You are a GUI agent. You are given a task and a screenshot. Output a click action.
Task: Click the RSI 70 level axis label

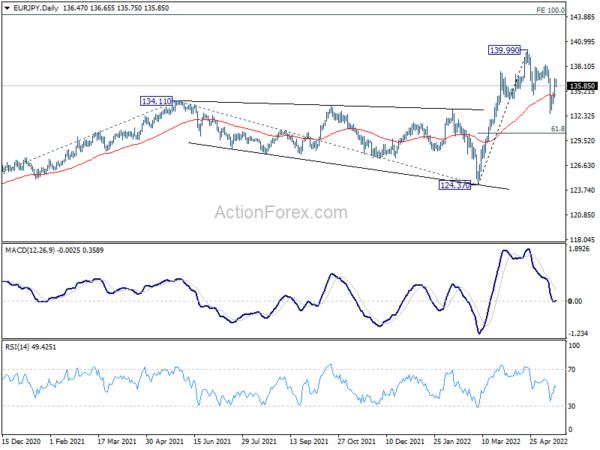[x=572, y=370]
